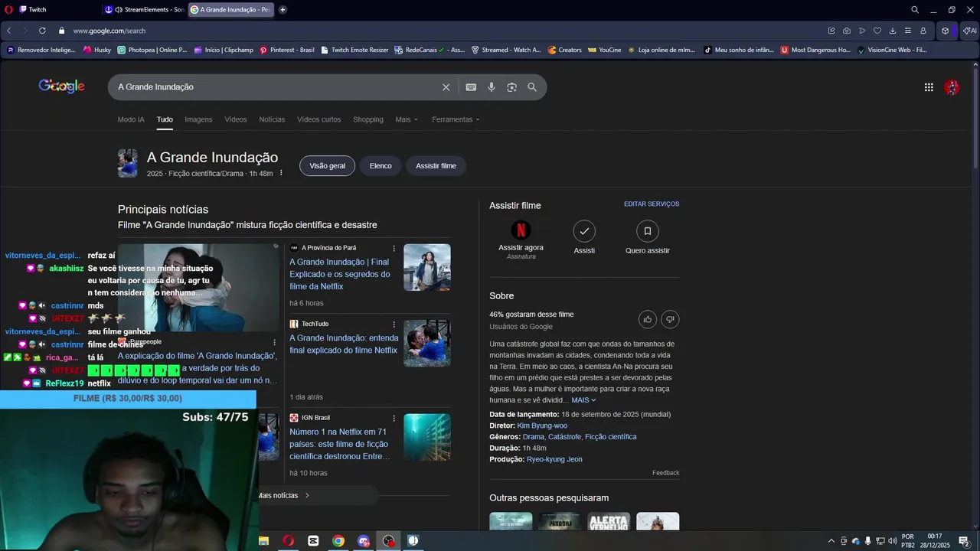The image size is (980, 551).
Task: Open producer Ryeo-kyung Jeon link
Action: point(554,459)
